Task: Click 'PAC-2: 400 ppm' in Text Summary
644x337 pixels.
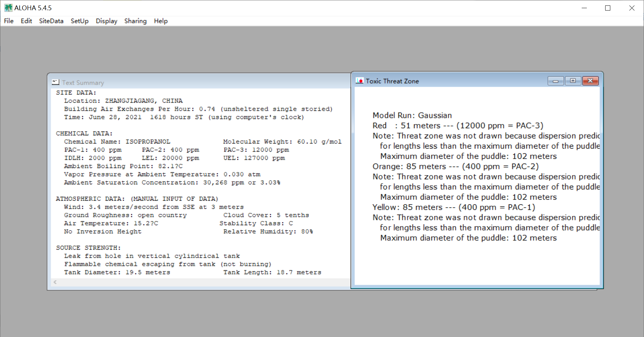Action: (x=171, y=150)
